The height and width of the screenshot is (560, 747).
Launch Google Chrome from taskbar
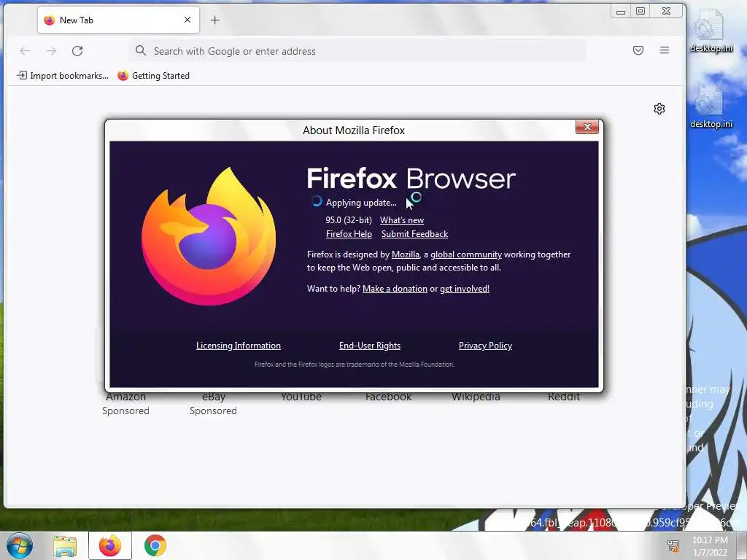point(155,545)
